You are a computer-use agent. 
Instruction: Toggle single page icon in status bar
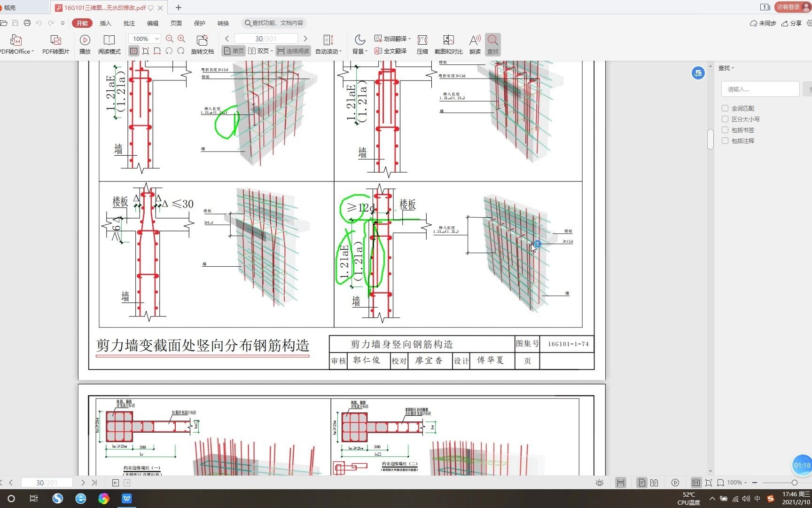click(641, 483)
